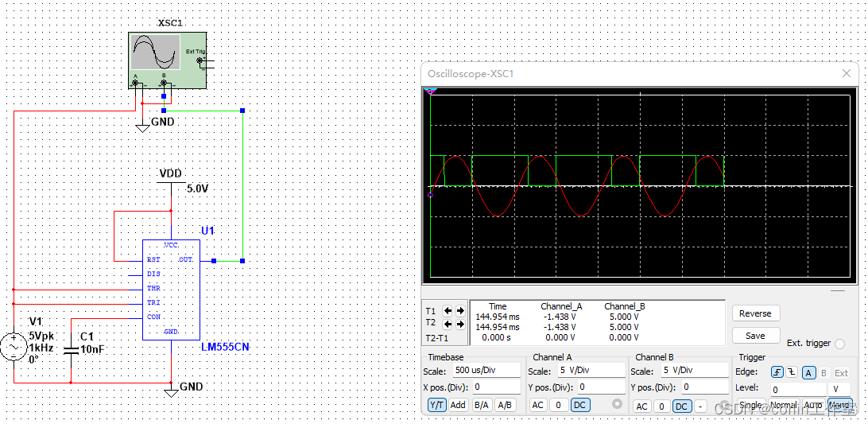The height and width of the screenshot is (424, 868).
Task: Click T2-T1 time reading 0.000 s
Action: pos(497,337)
